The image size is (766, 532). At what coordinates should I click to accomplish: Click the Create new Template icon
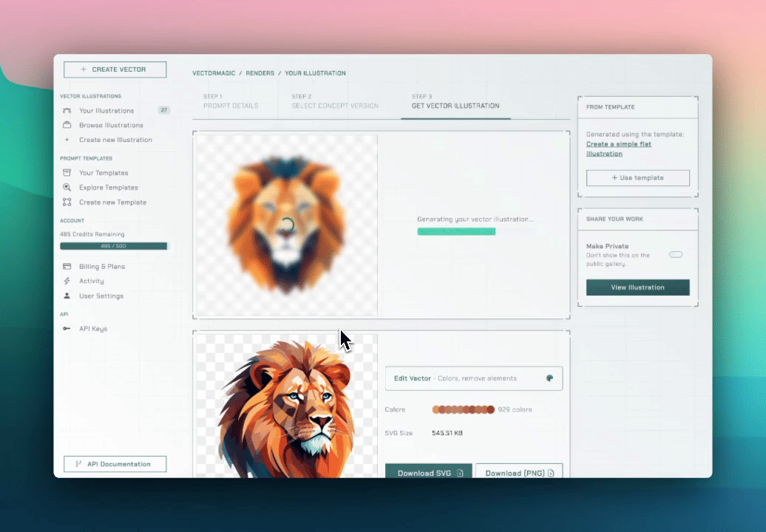pyautogui.click(x=67, y=202)
